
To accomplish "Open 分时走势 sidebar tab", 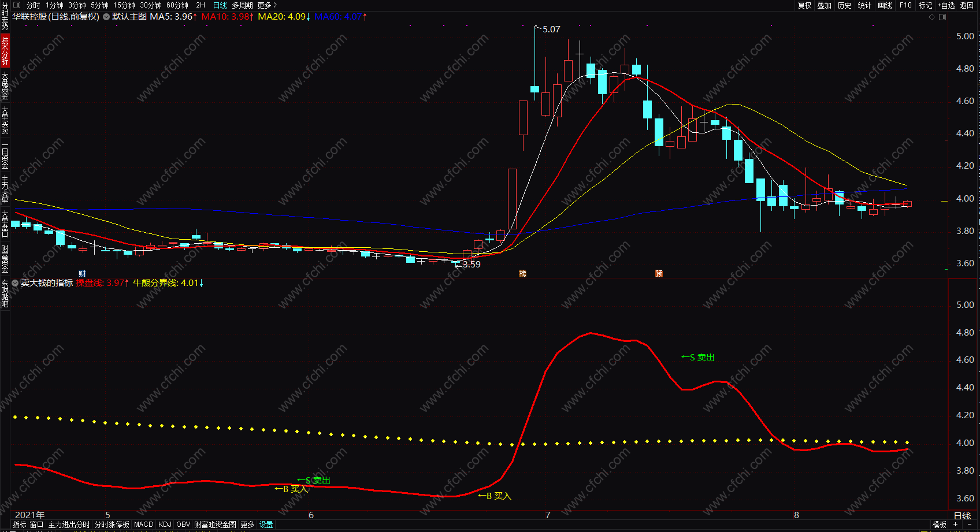I will (5, 16).
